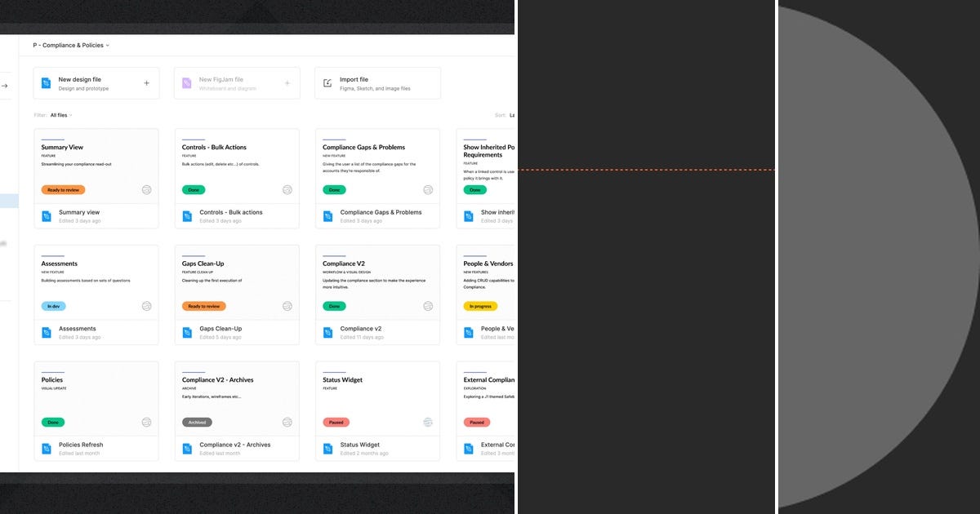This screenshot has height=514, width=980.
Task: Click the Status Widget file icon
Action: coord(327,448)
